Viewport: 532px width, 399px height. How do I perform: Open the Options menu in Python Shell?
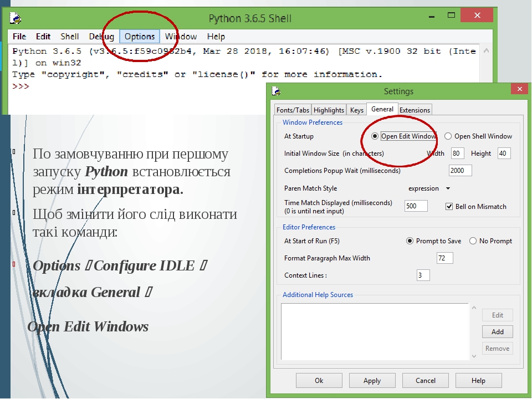point(139,37)
